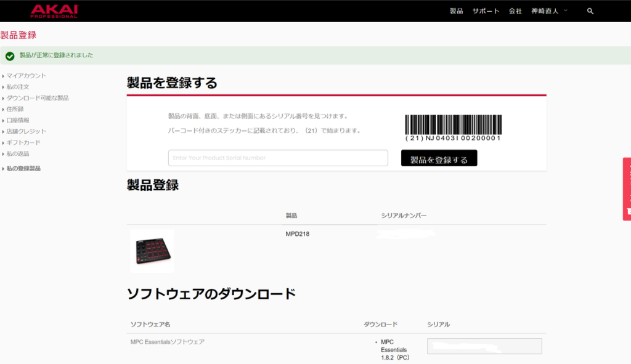Select 私の登録製品 in sidebar

click(23, 169)
